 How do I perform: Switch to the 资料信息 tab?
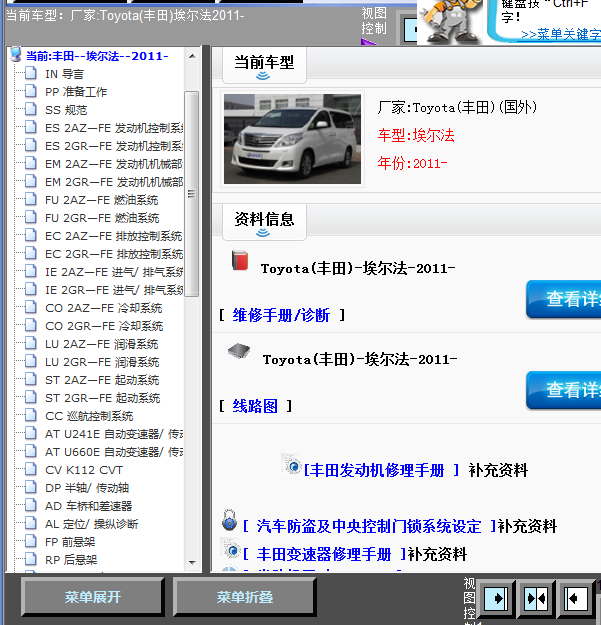(264, 222)
